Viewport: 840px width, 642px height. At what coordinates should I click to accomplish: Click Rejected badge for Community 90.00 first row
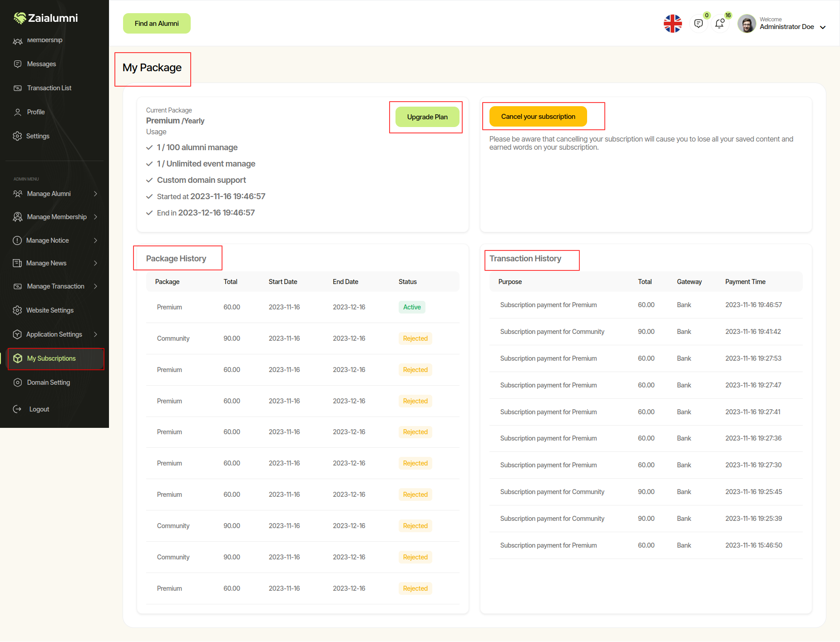click(x=415, y=338)
